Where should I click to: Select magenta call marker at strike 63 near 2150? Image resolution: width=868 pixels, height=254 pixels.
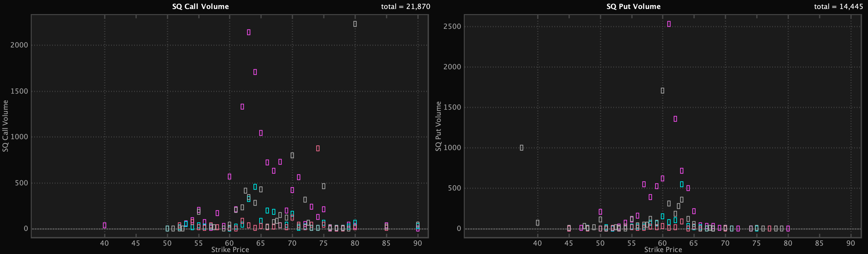click(249, 32)
